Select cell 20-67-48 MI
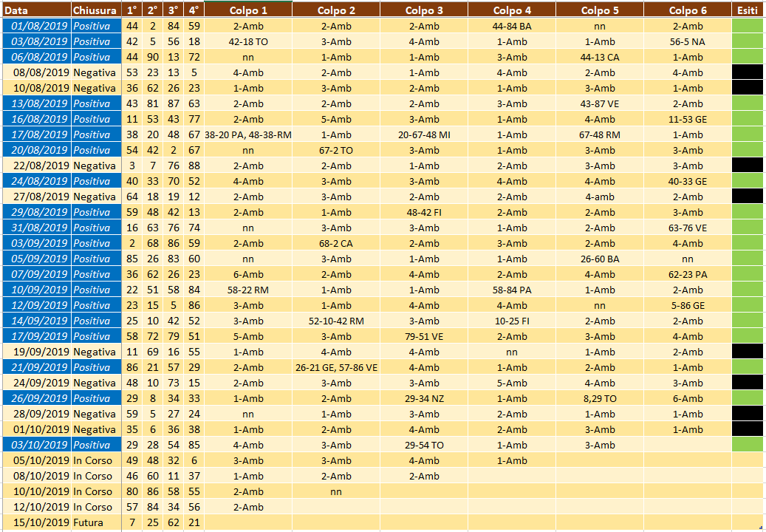The height and width of the screenshot is (532, 766). click(424, 134)
